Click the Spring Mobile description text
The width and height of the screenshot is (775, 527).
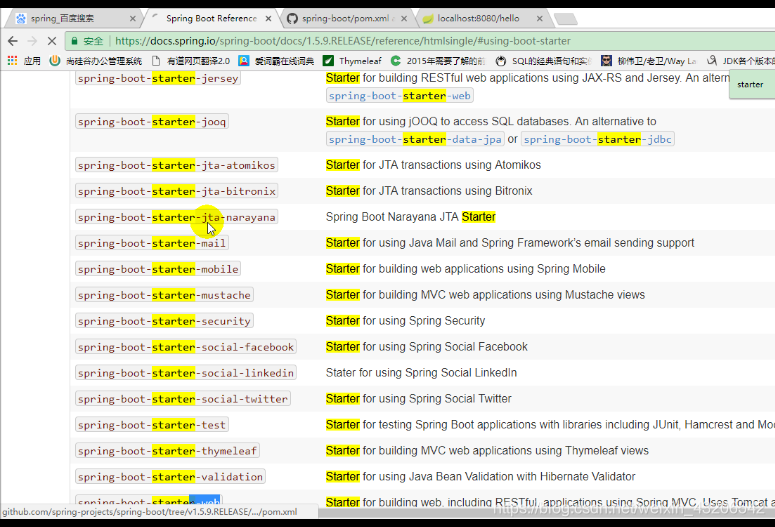(x=466, y=269)
